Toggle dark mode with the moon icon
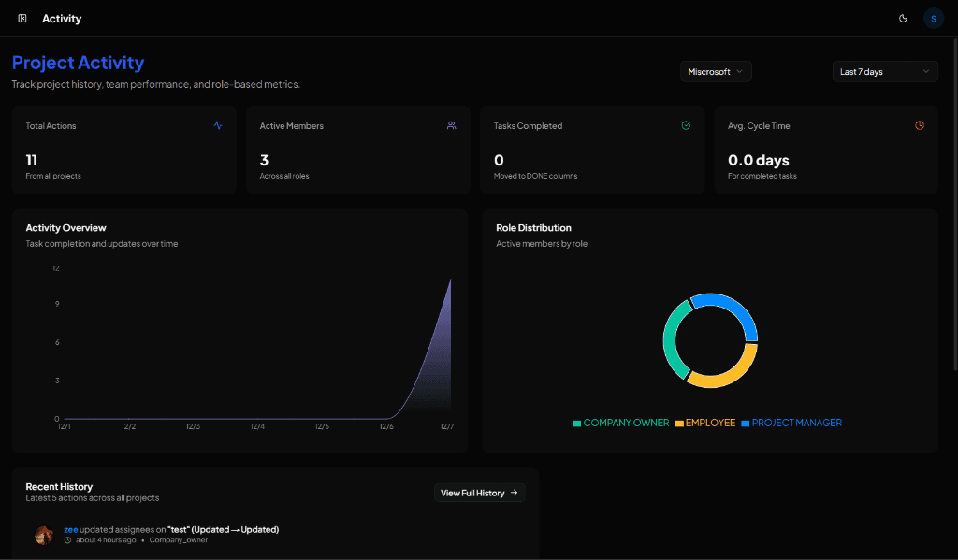This screenshot has height=560, width=958. coord(903,18)
